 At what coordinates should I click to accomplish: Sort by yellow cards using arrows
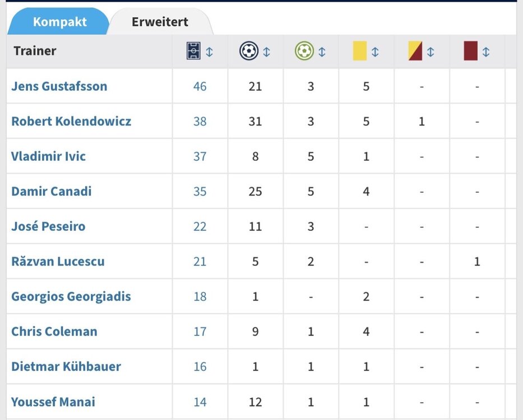click(x=375, y=52)
